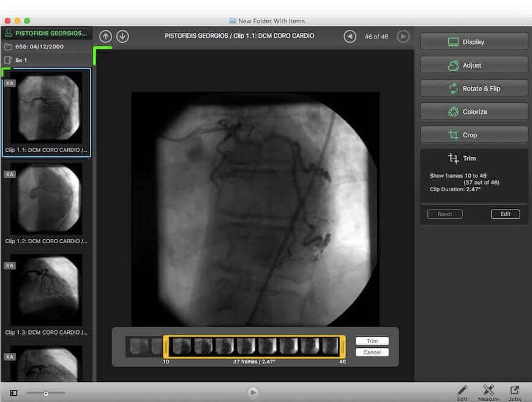Select study 658: 04/12/2000
This screenshot has height=402, width=532.
(43, 47)
